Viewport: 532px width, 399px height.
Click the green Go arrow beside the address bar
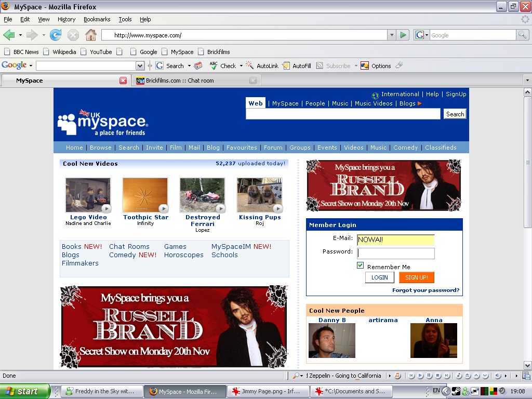point(403,35)
